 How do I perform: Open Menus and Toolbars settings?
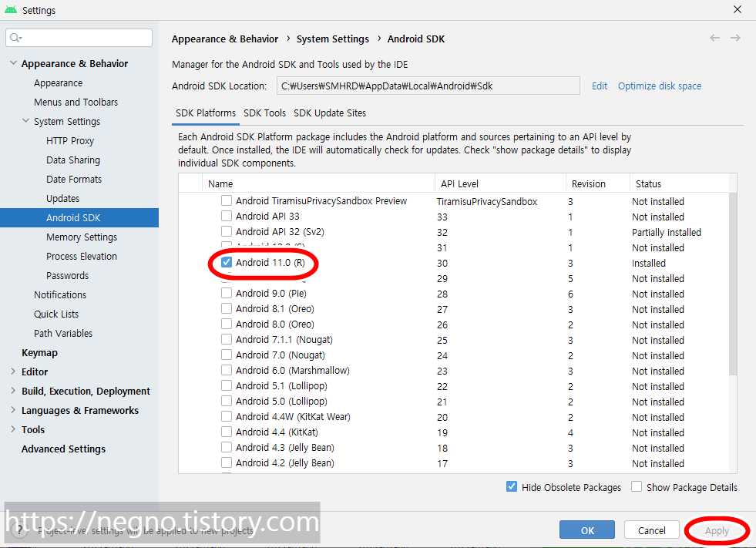pos(76,103)
